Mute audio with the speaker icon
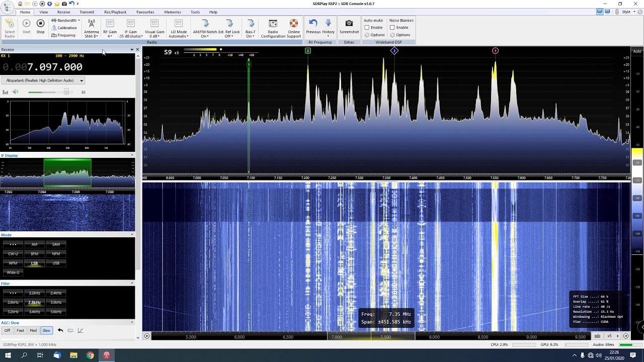 coord(15,92)
